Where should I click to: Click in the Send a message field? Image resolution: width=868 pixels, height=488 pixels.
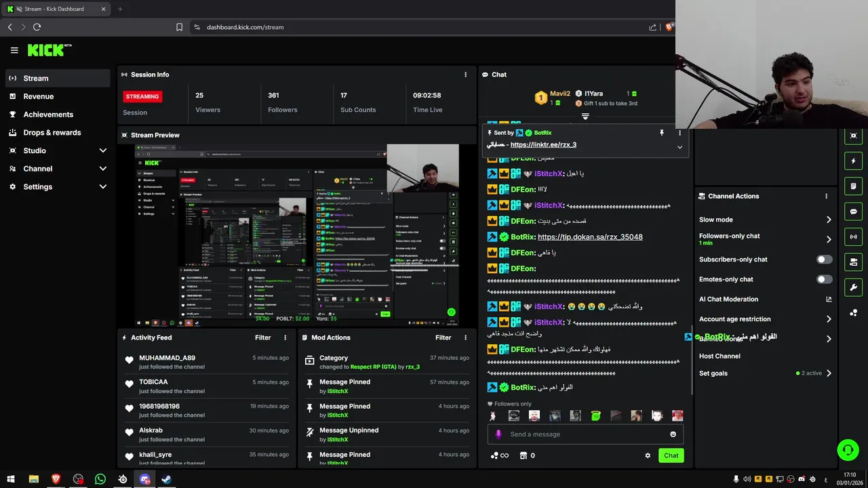coord(585,434)
